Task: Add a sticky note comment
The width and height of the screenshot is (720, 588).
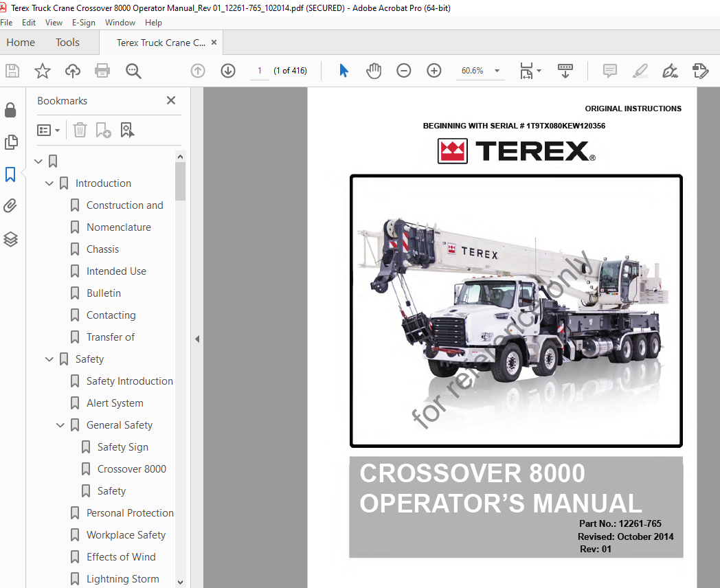Action: pos(610,71)
